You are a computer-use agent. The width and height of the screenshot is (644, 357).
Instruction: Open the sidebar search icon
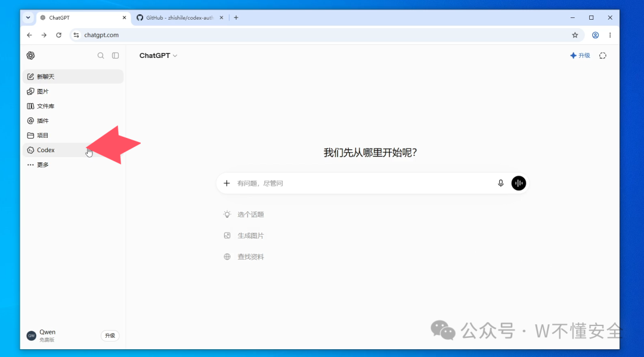tap(101, 56)
